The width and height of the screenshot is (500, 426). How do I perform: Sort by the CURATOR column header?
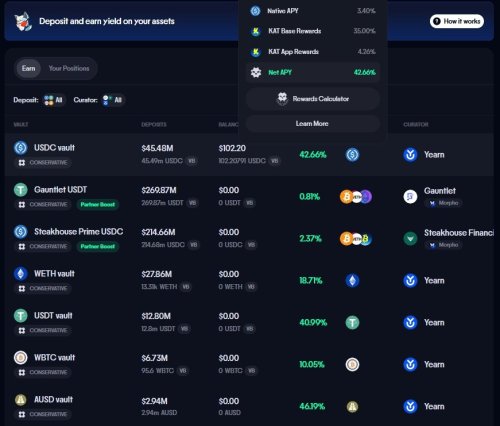click(416, 124)
